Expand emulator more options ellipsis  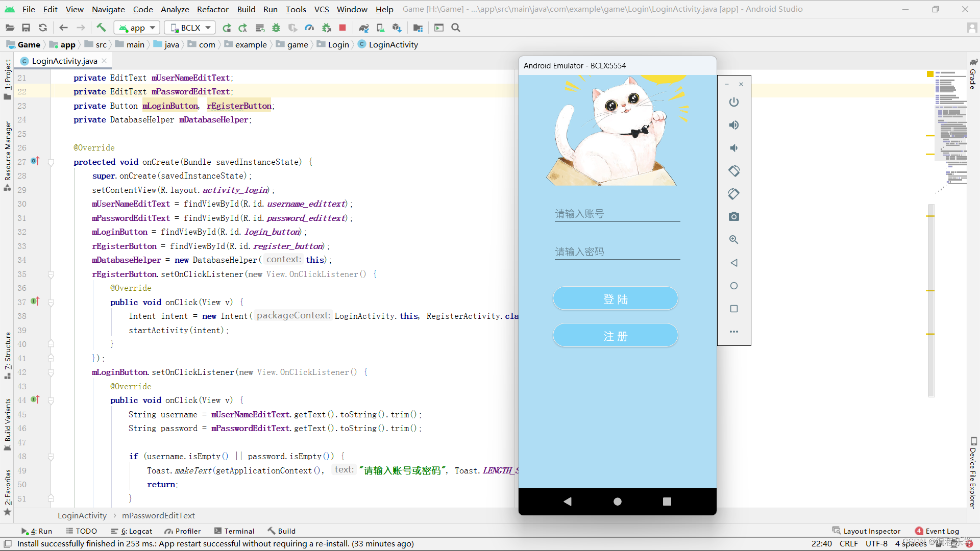point(733,332)
